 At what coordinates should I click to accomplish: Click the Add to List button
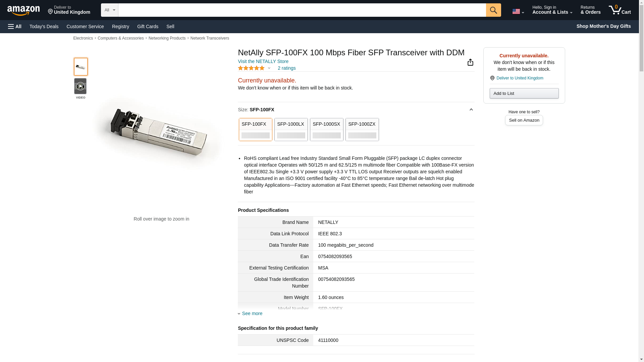(x=524, y=94)
